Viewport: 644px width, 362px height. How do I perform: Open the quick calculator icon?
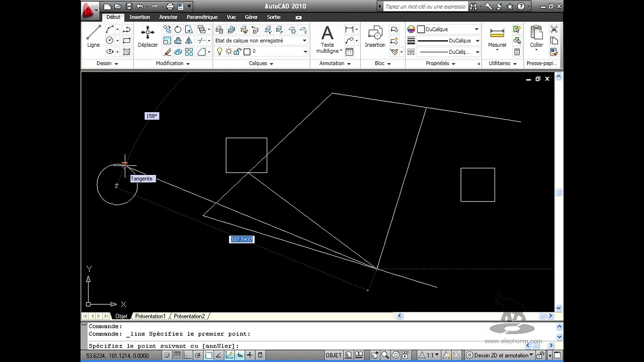tap(517, 52)
